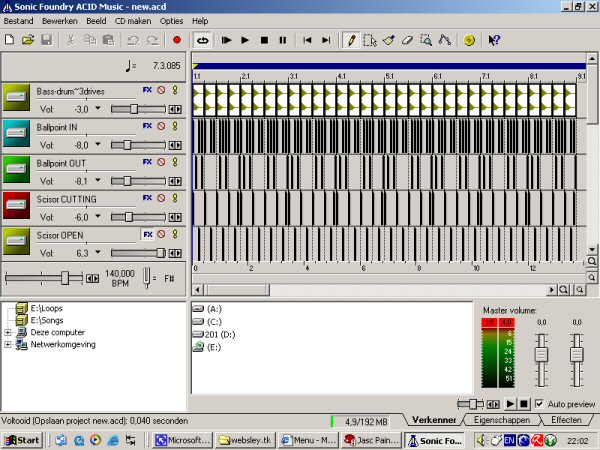Click the Undo arrow icon
The height and width of the screenshot is (450, 600).
(133, 40)
